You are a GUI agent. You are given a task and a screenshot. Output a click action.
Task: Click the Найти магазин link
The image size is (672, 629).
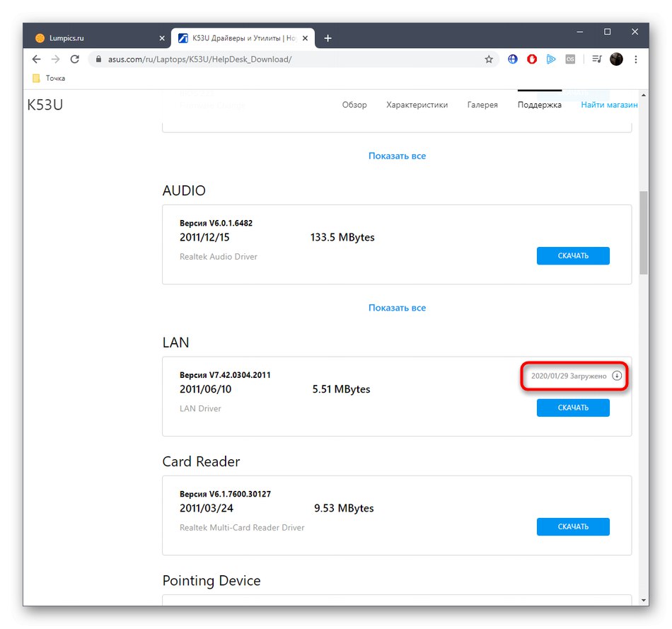pyautogui.click(x=609, y=105)
